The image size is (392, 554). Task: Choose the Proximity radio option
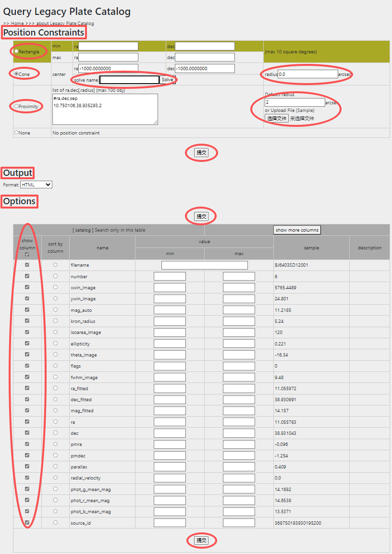[x=16, y=106]
